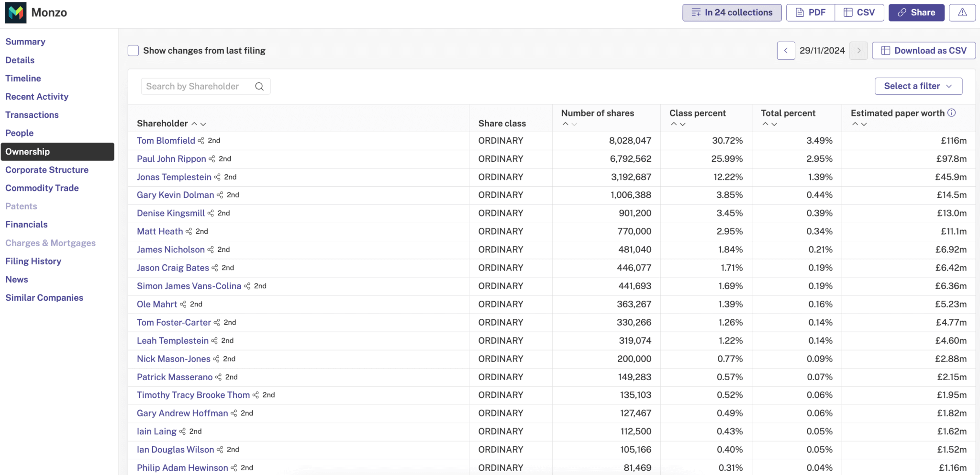
Task: Click network icon next to Jonas Templestein
Action: pyautogui.click(x=217, y=177)
